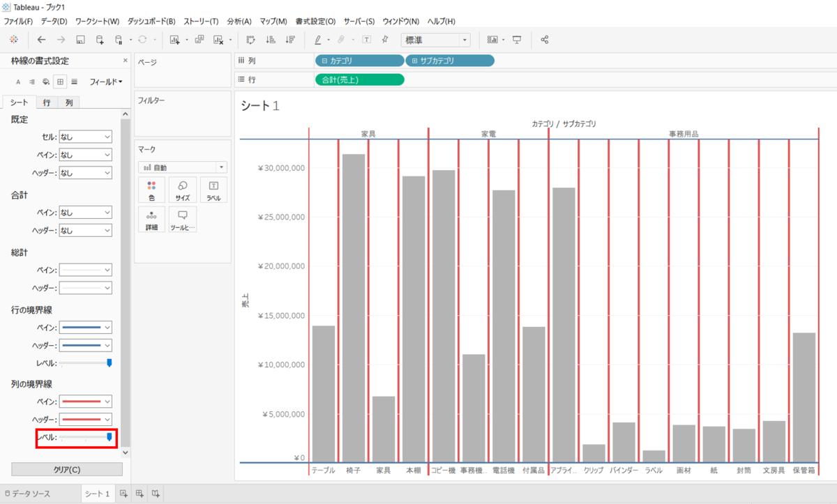Screen dimensions: 837x504
Task: Open 列の境界線 ヘッダー red line dropdown
Action: click(86, 420)
